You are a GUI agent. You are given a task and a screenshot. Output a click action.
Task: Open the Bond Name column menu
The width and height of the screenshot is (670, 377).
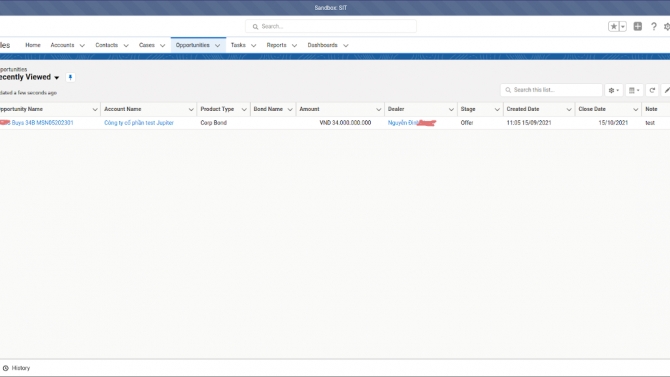coord(290,109)
